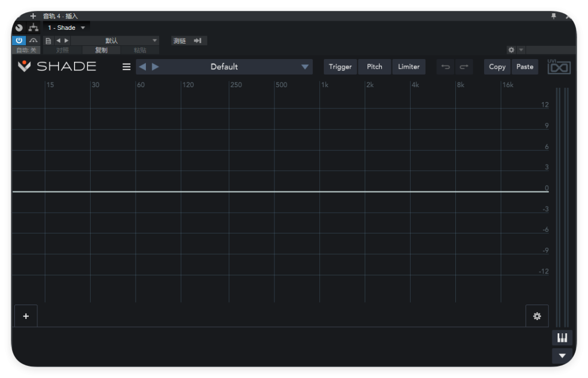
Task: Click the undo arrow icon
Action: click(x=446, y=67)
